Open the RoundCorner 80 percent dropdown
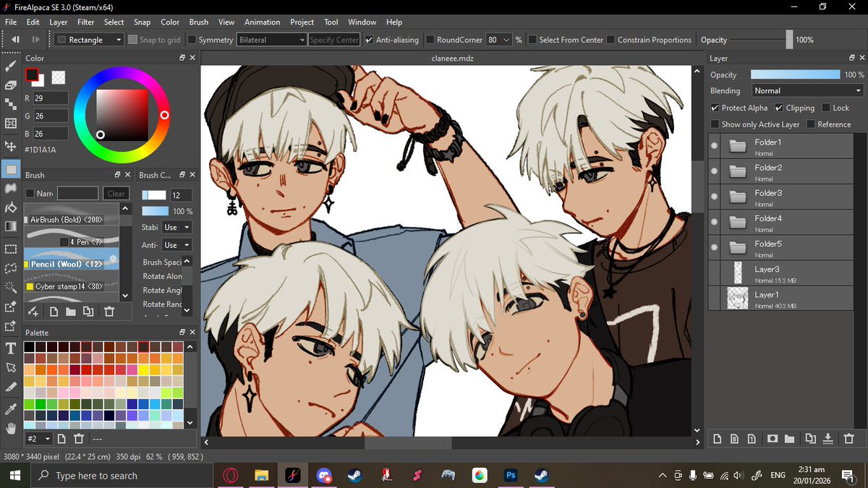The width and height of the screenshot is (868, 488). coord(499,40)
